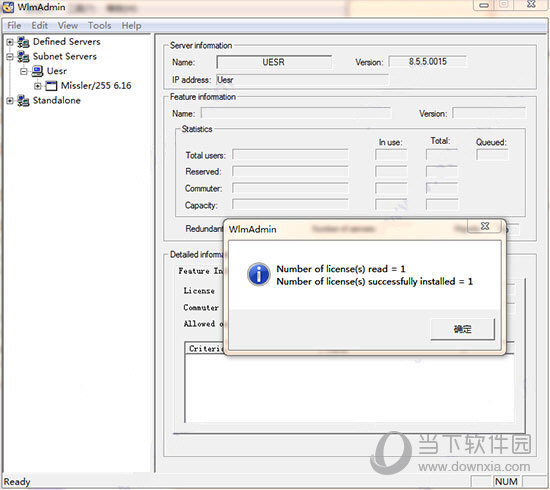Click the Subnet Servers icon
Screen dimensions: 550x490
[23, 56]
